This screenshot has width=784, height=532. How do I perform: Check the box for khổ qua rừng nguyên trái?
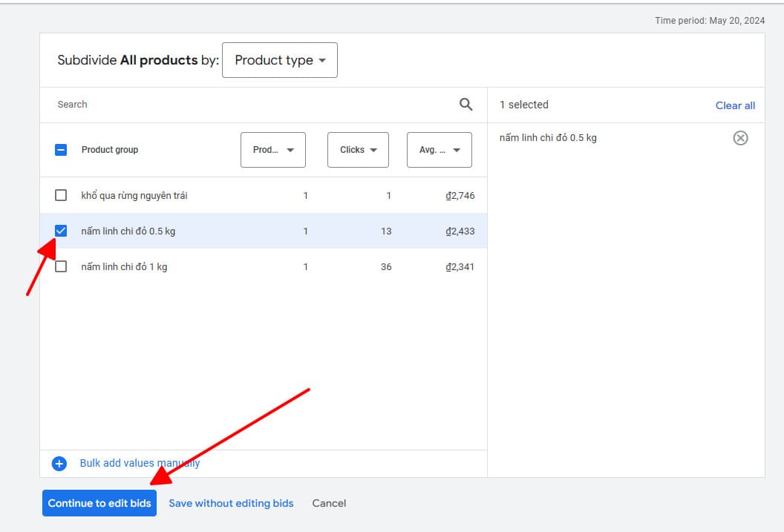pos(60,194)
